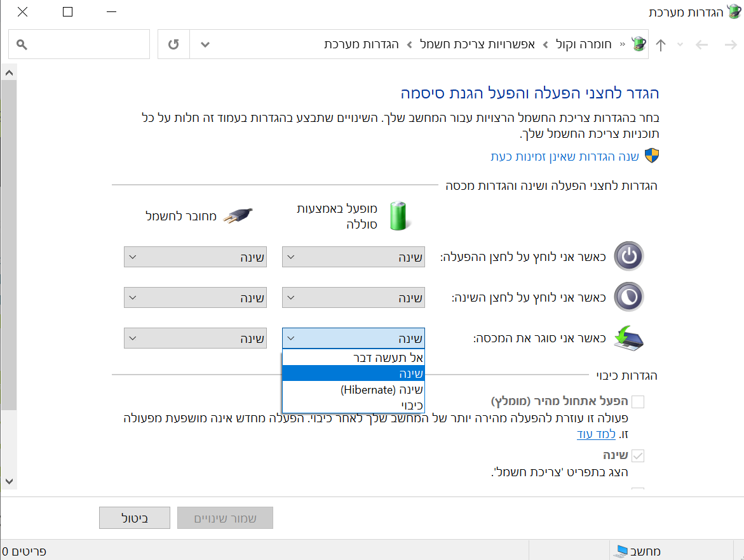
Task: Click the UAC shield icon
Action: [652, 156]
